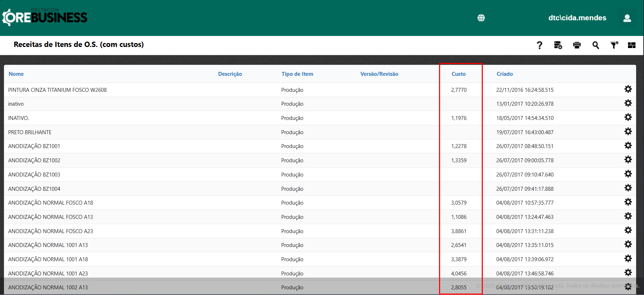Open search with the magnifier icon
Viewport: 644px width, 295px height.
point(595,45)
